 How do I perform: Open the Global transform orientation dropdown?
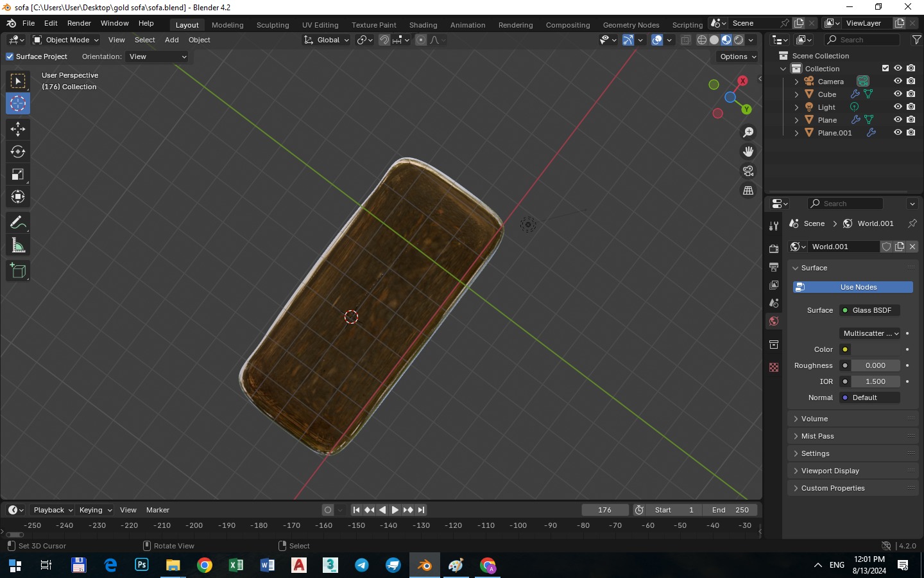coord(327,40)
